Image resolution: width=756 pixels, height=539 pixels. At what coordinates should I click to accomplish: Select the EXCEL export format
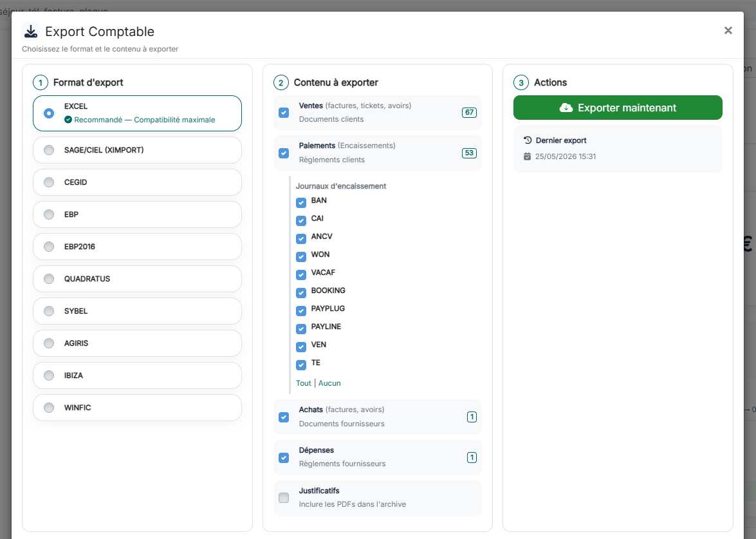click(x=138, y=113)
